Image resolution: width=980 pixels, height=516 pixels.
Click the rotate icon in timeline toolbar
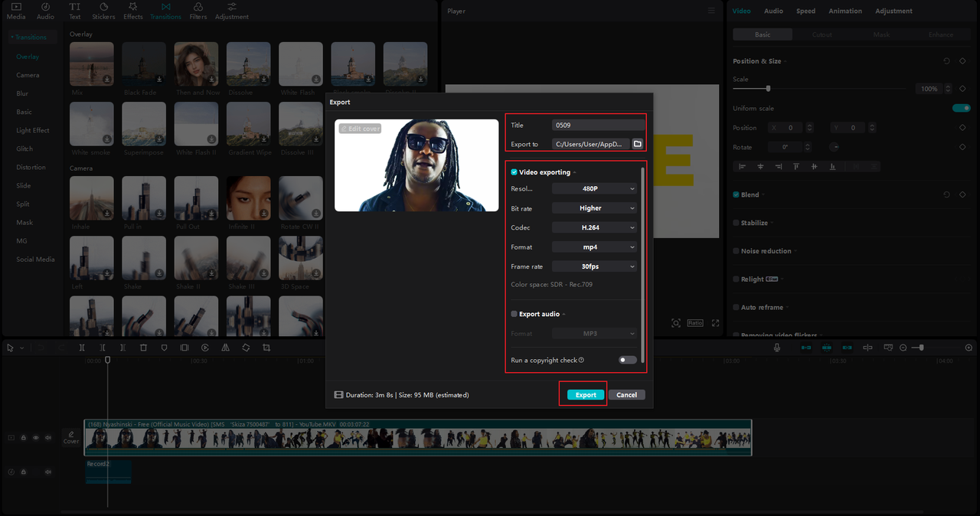point(246,348)
